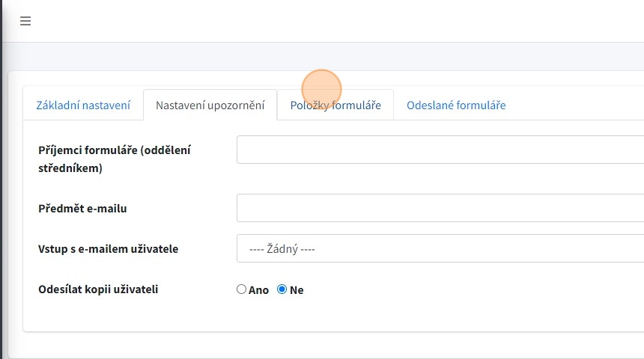The image size is (644, 359).
Task: Select the Ano radio button
Action: (x=241, y=289)
